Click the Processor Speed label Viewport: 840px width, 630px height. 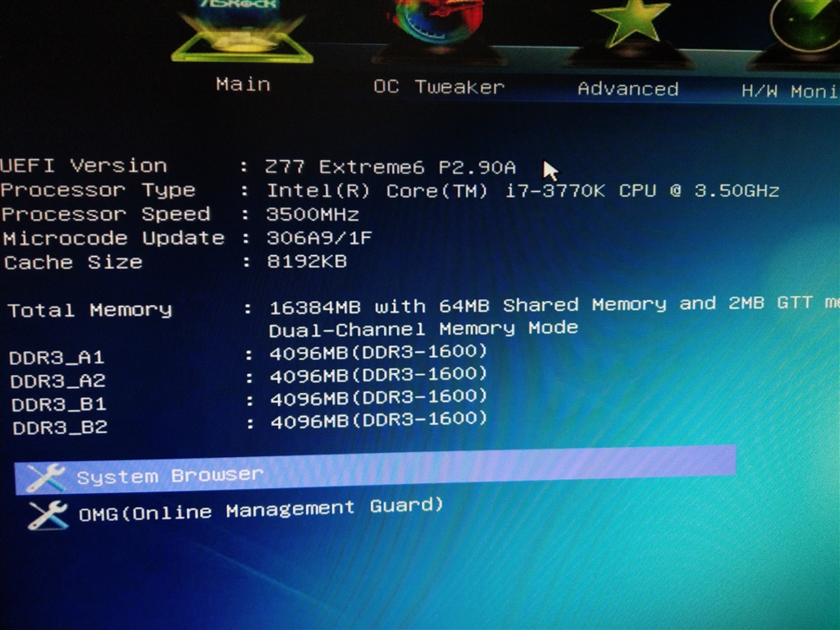point(106,214)
